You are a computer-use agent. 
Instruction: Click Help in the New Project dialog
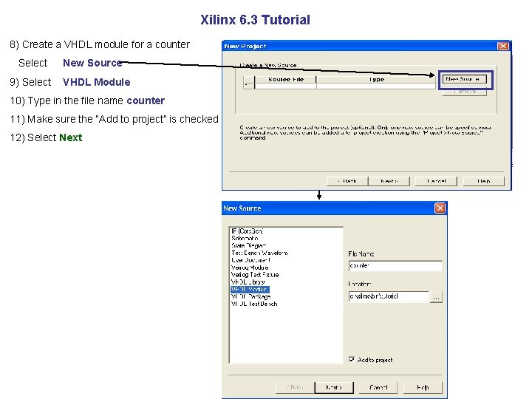pyautogui.click(x=484, y=181)
